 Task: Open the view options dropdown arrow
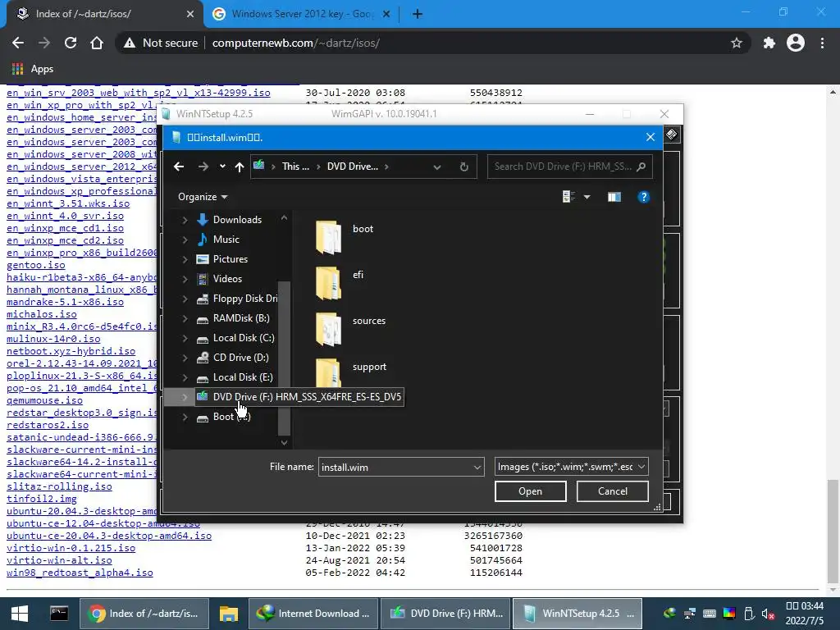point(587,197)
